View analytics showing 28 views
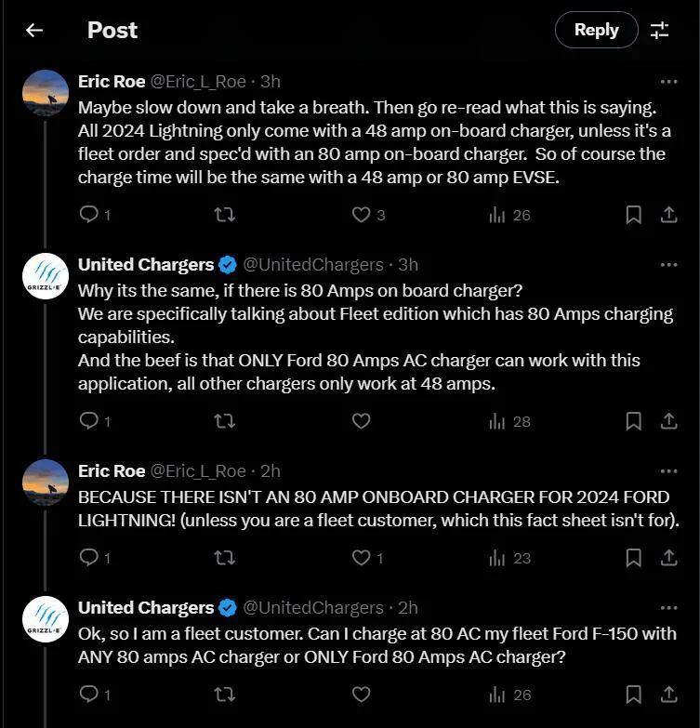The image size is (700, 728). (509, 421)
